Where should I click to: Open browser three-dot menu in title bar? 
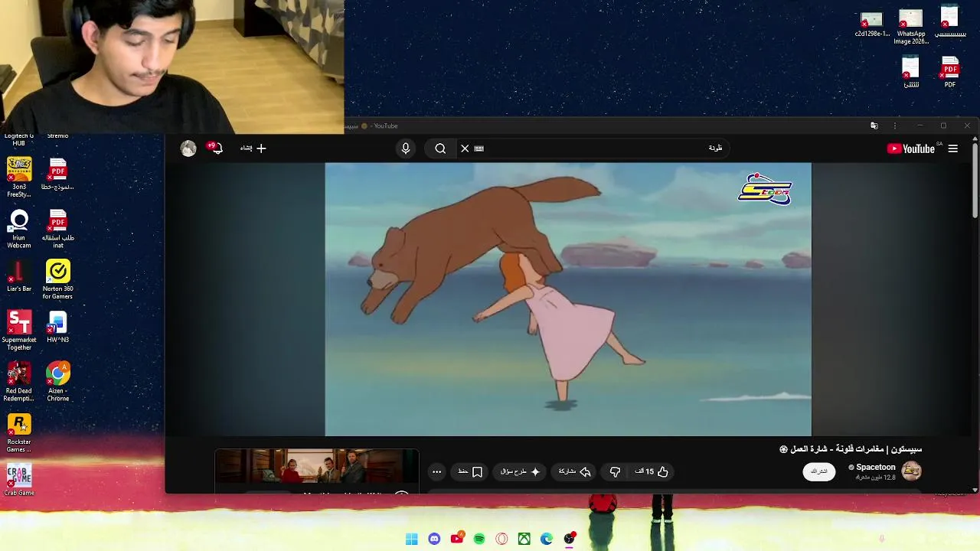click(895, 126)
